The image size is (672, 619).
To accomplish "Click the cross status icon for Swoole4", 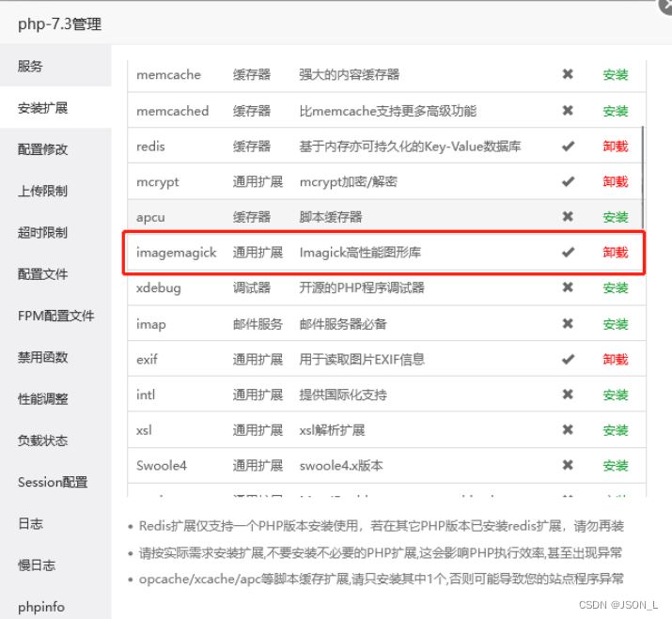I will pos(568,465).
